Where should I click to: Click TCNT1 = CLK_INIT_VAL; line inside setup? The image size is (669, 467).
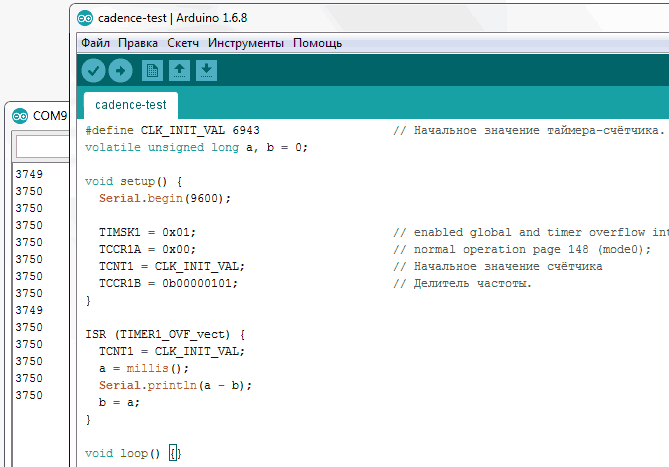pos(172,267)
